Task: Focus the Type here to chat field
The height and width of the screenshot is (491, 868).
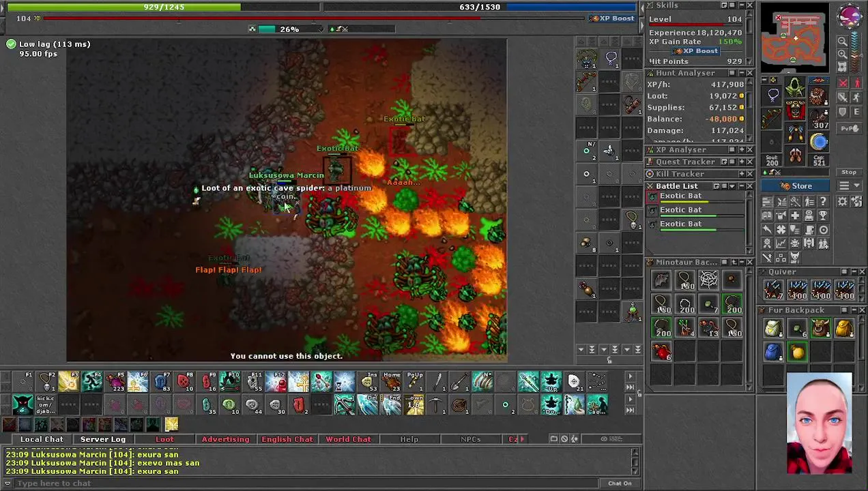Action: click(x=307, y=483)
